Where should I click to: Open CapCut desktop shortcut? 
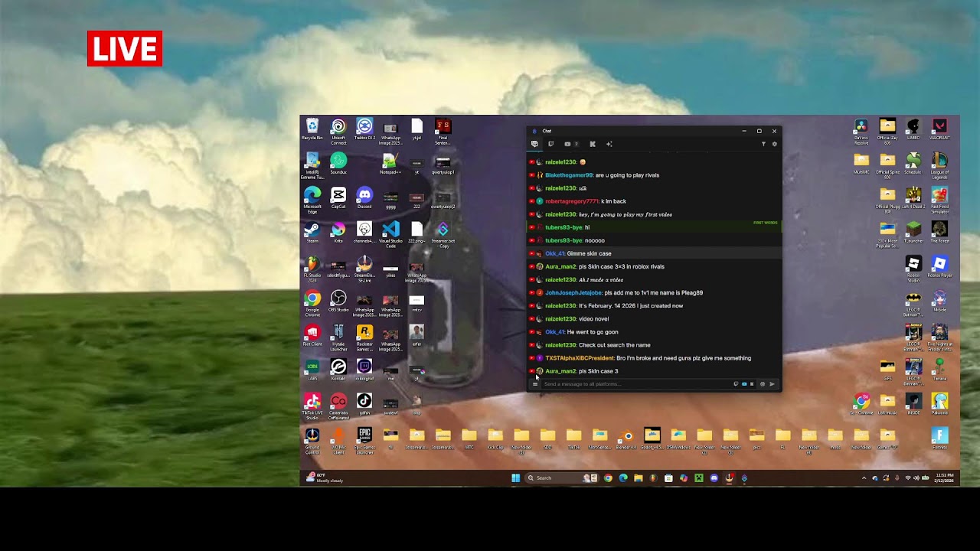(338, 197)
